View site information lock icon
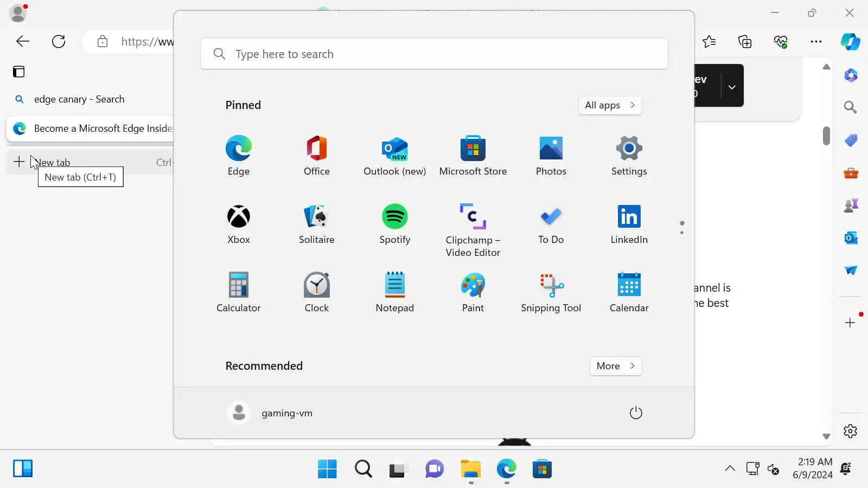Image resolution: width=868 pixels, height=488 pixels. coord(103,41)
